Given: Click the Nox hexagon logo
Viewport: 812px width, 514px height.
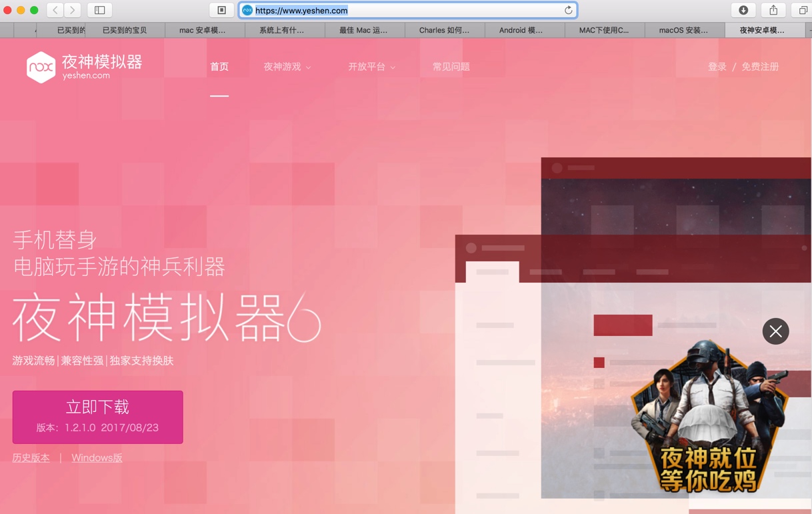Looking at the screenshot, I should [41, 67].
